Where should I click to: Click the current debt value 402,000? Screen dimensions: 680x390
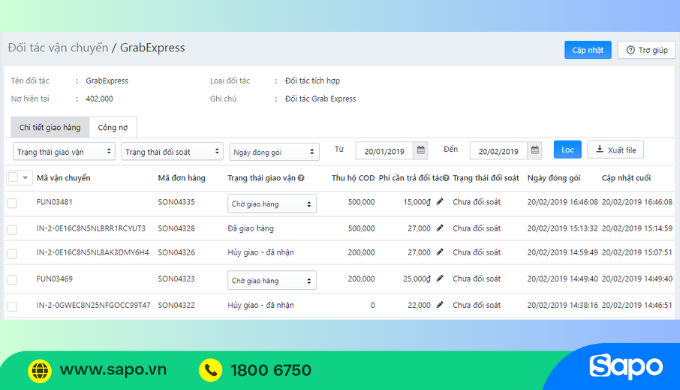(x=99, y=99)
